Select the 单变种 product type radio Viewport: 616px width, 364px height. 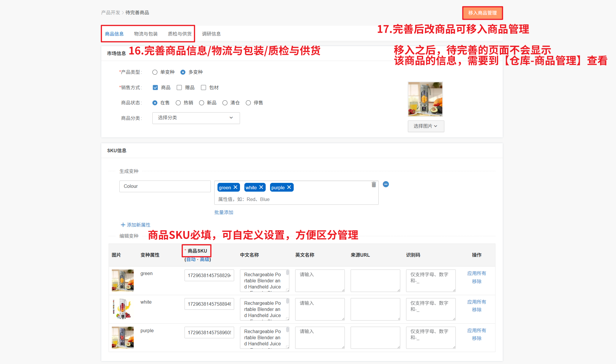155,72
